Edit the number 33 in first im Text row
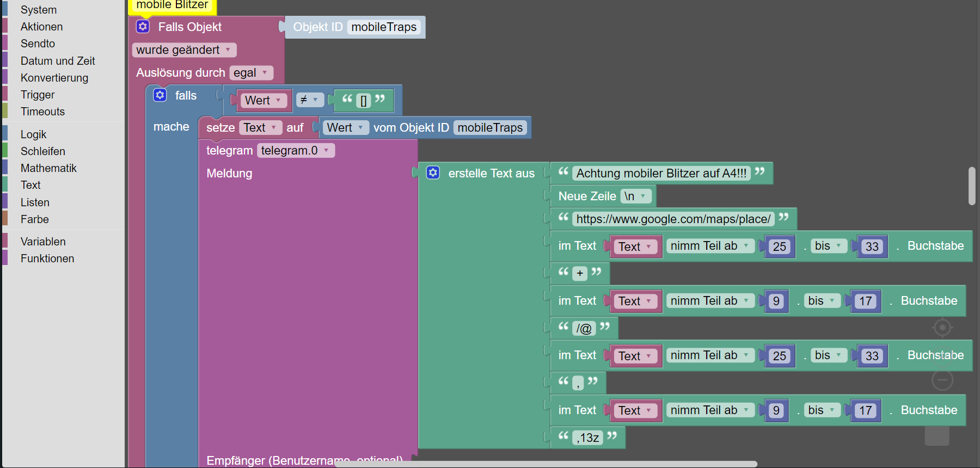This screenshot has height=468, width=980. pos(872,247)
